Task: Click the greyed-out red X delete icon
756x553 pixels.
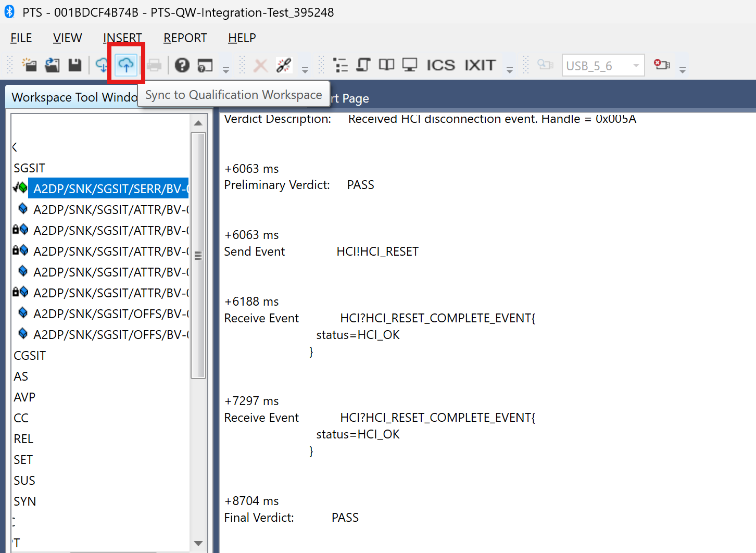Action: click(260, 66)
